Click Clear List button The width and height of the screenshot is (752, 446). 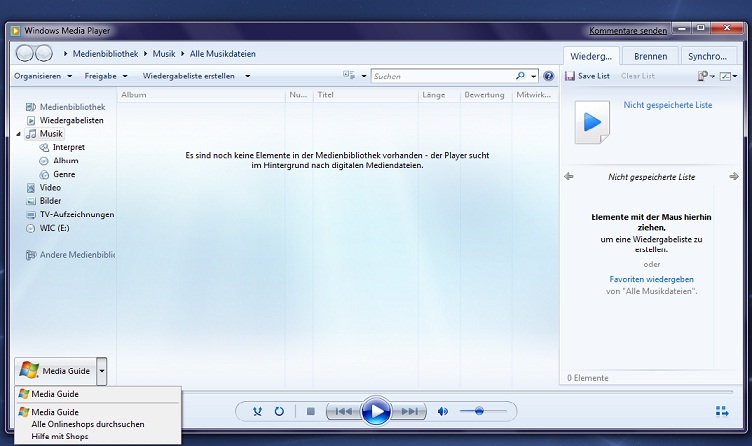pyautogui.click(x=637, y=76)
